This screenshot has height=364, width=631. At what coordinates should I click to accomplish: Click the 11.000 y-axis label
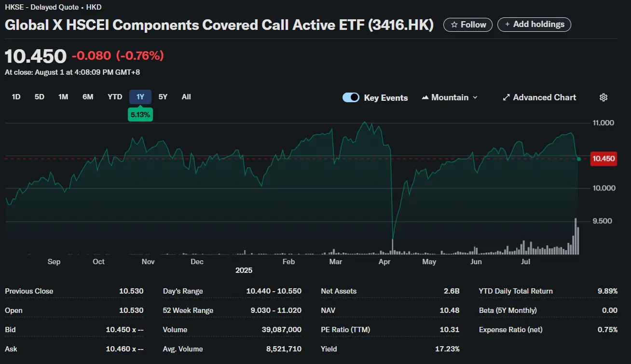click(x=603, y=123)
